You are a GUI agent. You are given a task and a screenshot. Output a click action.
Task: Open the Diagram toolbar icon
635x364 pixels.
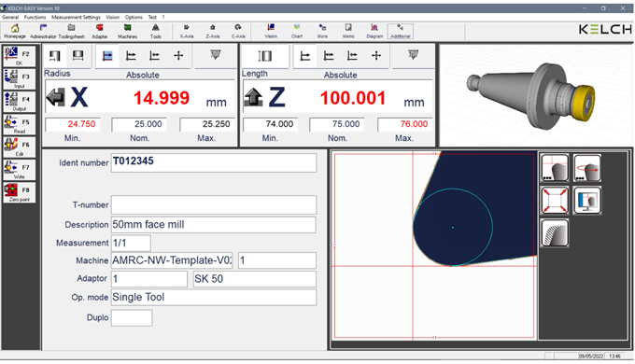click(374, 32)
